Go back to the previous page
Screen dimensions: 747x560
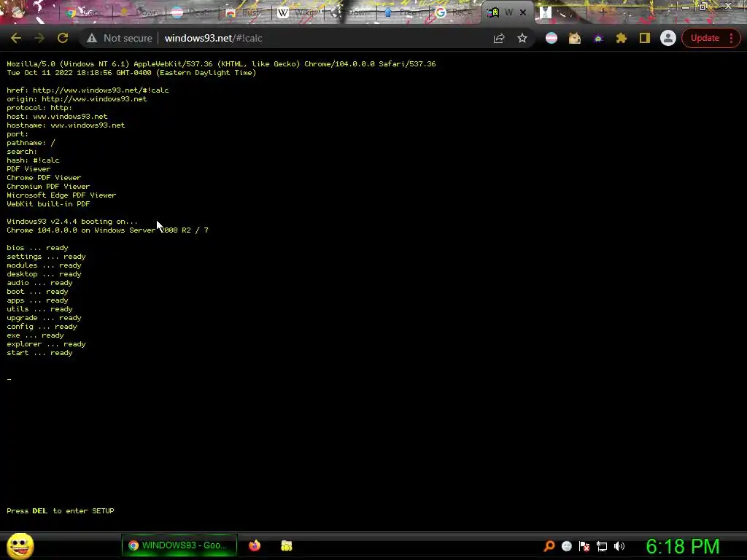coord(16,38)
